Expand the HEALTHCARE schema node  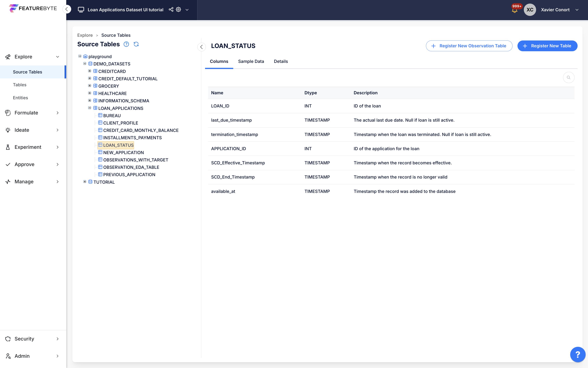(x=89, y=93)
